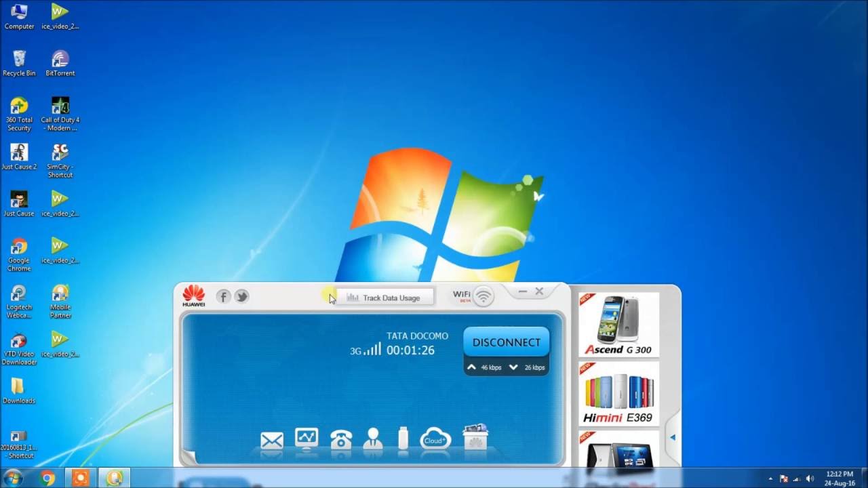
Task: Select the SimCity shortcut icon
Action: [60, 161]
